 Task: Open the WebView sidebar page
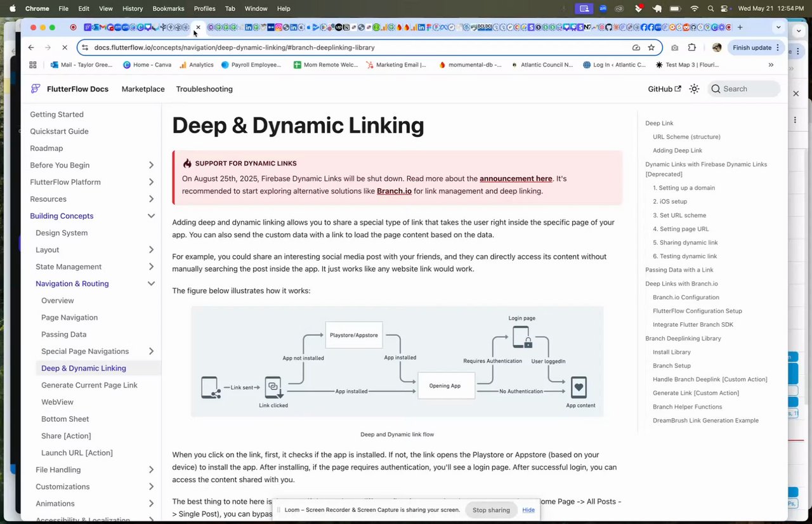57,402
